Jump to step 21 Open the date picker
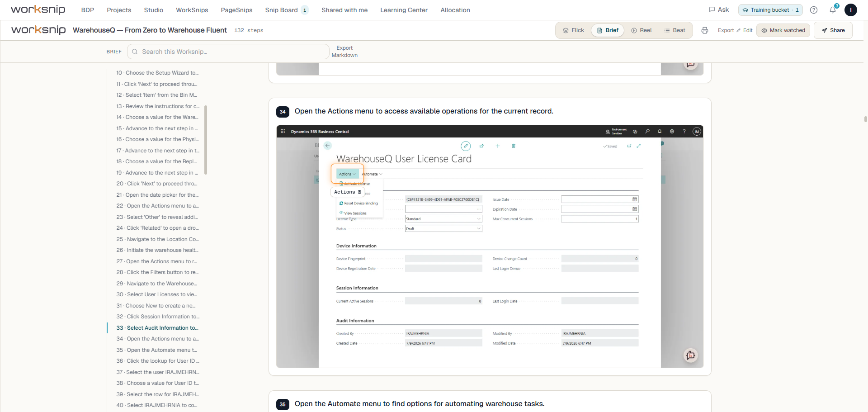 click(x=157, y=195)
